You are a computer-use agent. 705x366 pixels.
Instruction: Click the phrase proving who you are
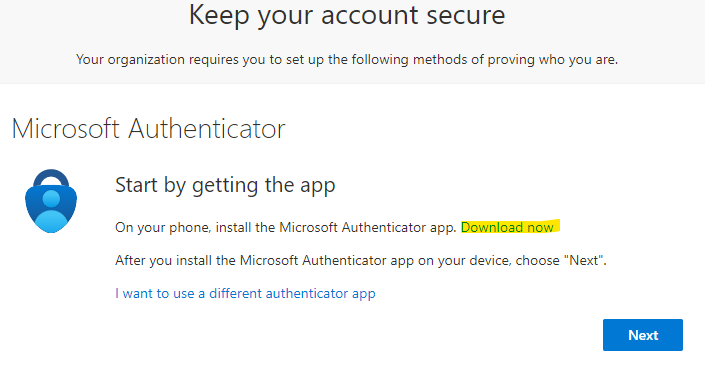(553, 59)
